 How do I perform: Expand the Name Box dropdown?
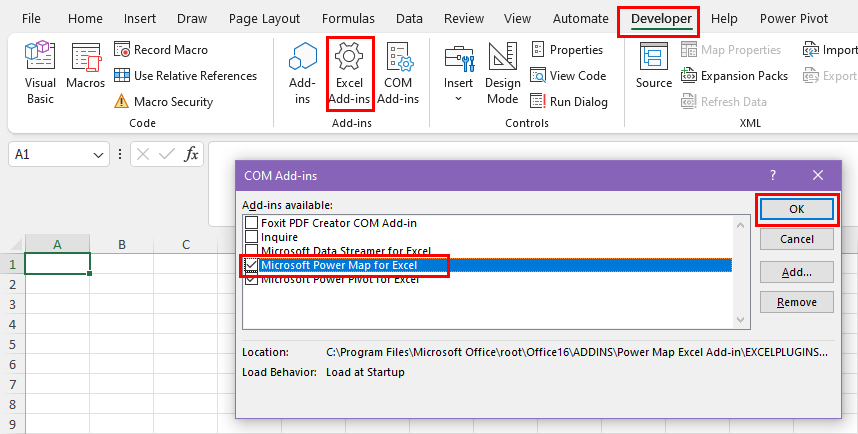pos(98,155)
